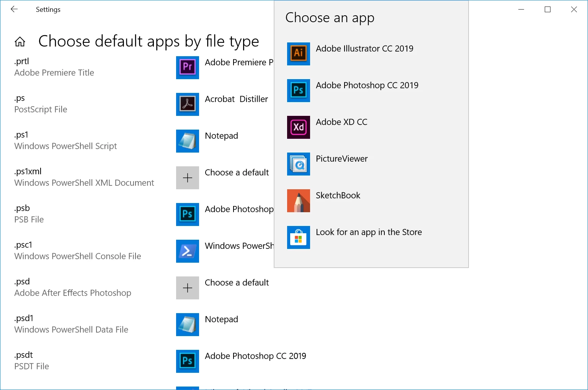Screen dimensions: 588x390
Task: Click Acrobat Distiller default app label
Action: [236, 99]
